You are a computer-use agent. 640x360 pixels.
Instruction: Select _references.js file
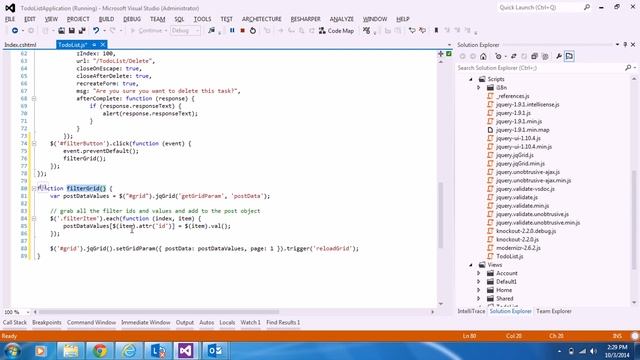coord(513,96)
